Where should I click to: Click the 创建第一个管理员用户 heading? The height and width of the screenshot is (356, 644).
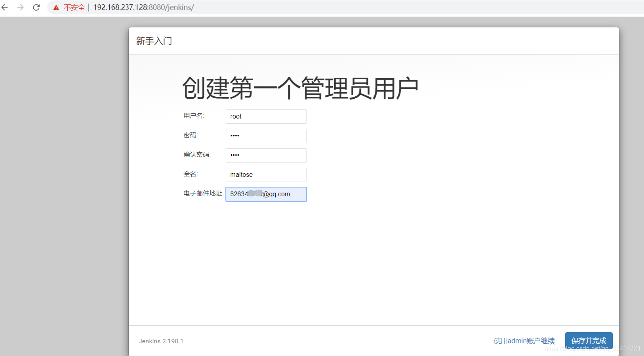[x=300, y=88]
